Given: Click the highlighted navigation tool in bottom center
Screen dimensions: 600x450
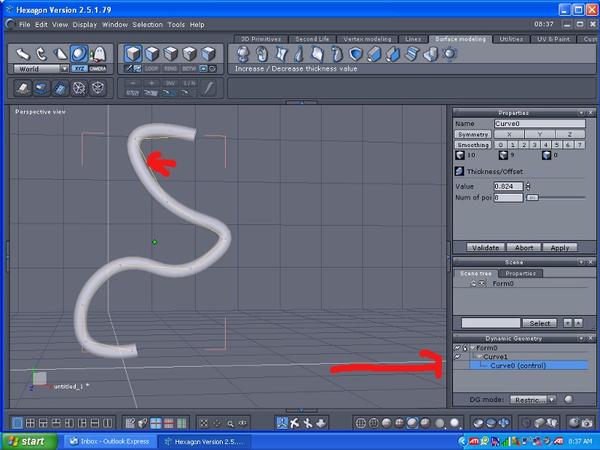Looking at the screenshot, I should [x=282, y=423].
